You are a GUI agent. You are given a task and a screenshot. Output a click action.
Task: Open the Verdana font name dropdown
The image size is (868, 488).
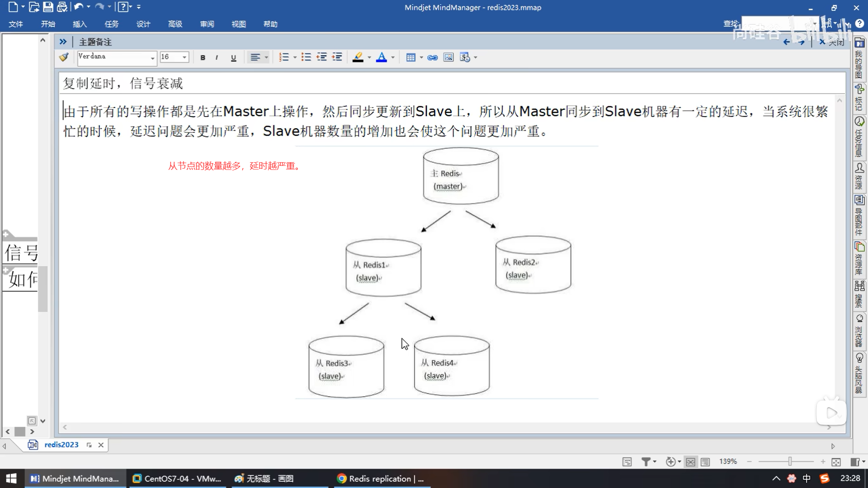(x=152, y=57)
